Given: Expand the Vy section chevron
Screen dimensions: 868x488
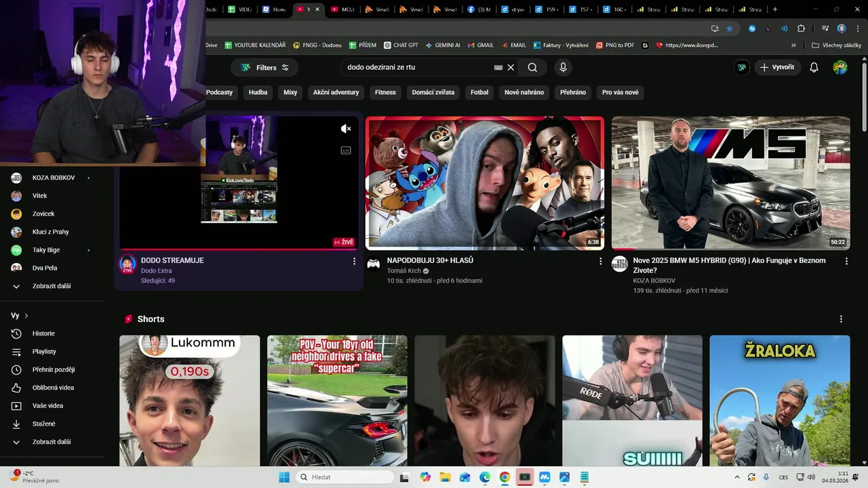Looking at the screenshot, I should tap(26, 316).
